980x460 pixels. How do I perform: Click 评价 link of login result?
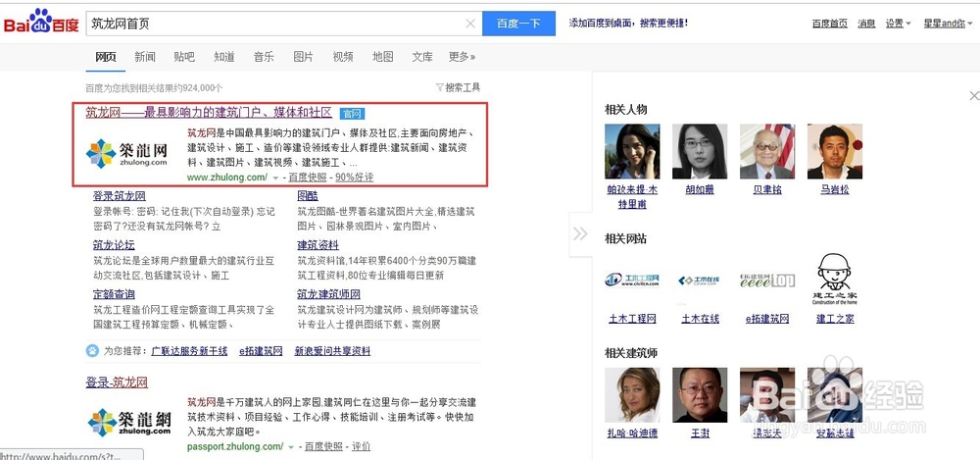pyautogui.click(x=361, y=447)
